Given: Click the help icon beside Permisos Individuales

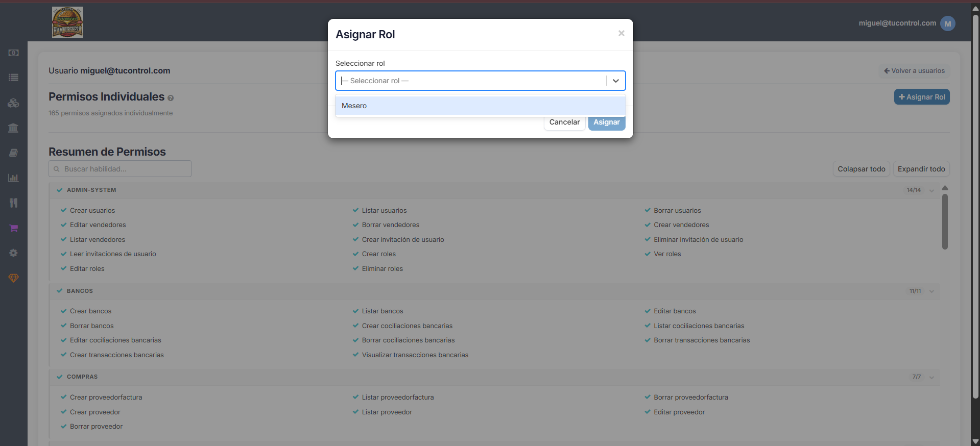Looking at the screenshot, I should pos(171,98).
